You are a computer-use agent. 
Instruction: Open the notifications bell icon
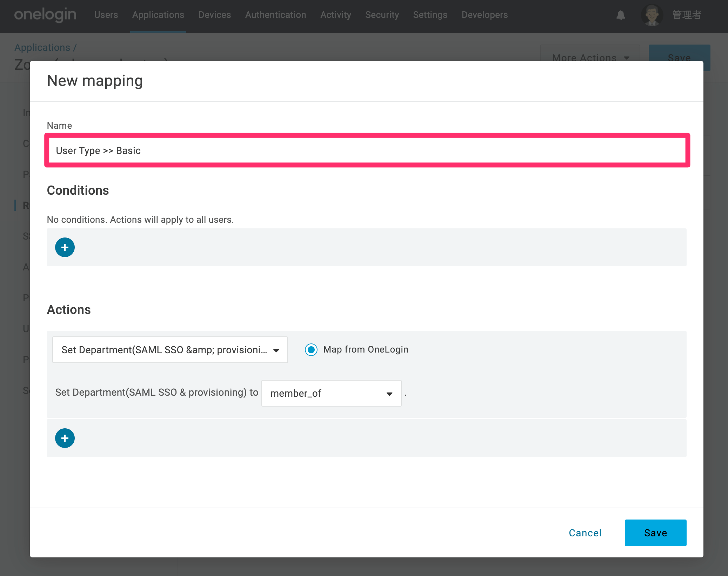621,15
